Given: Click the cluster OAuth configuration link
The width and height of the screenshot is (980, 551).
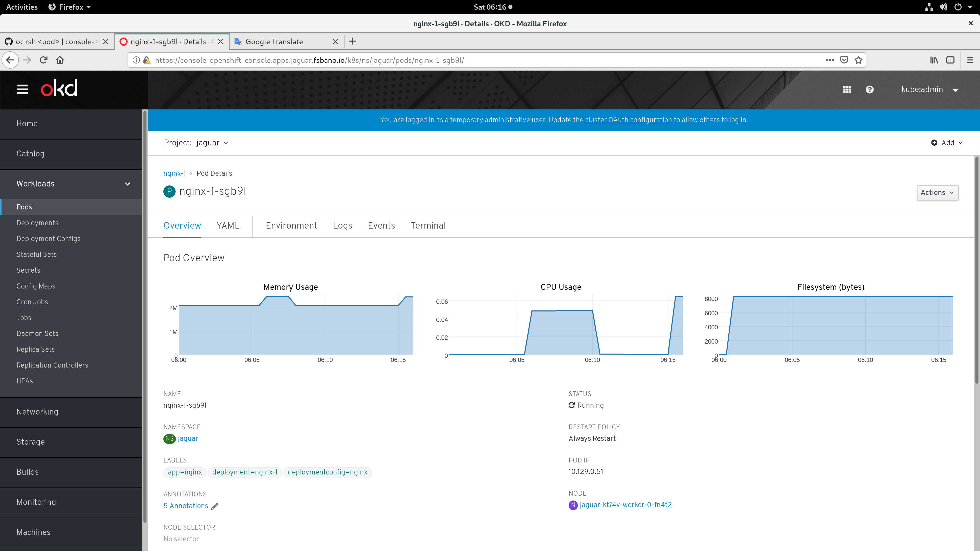Looking at the screenshot, I should [628, 120].
